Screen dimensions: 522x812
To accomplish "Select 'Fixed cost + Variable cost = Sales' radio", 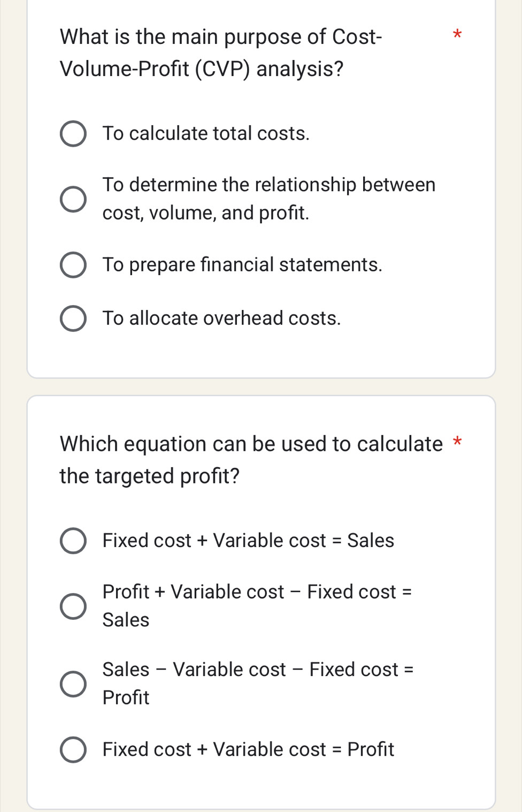I will tap(73, 541).
